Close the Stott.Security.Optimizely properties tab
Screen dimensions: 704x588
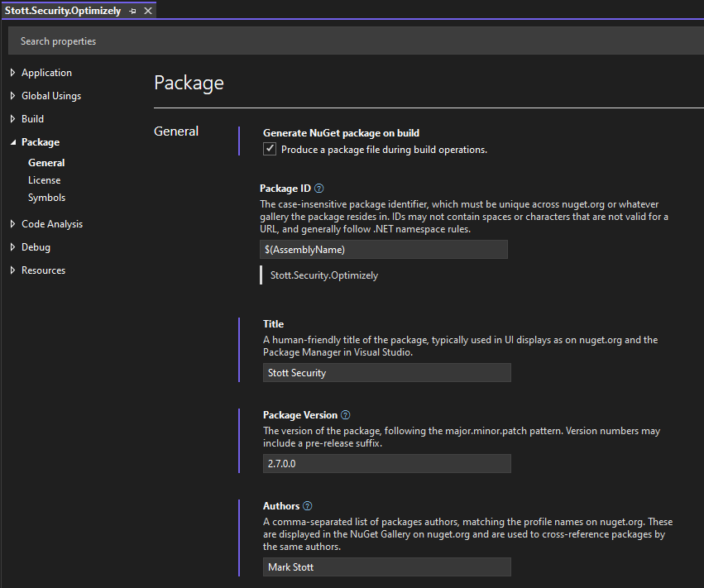click(x=147, y=11)
